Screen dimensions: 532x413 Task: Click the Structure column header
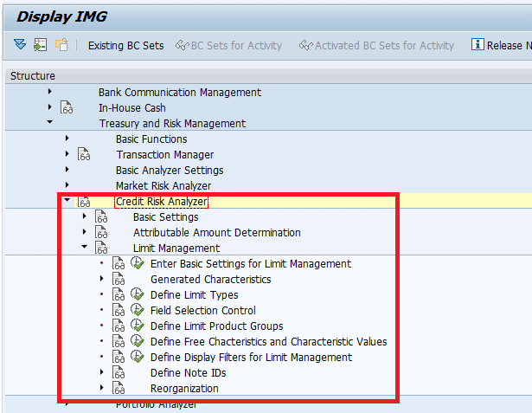click(x=33, y=76)
